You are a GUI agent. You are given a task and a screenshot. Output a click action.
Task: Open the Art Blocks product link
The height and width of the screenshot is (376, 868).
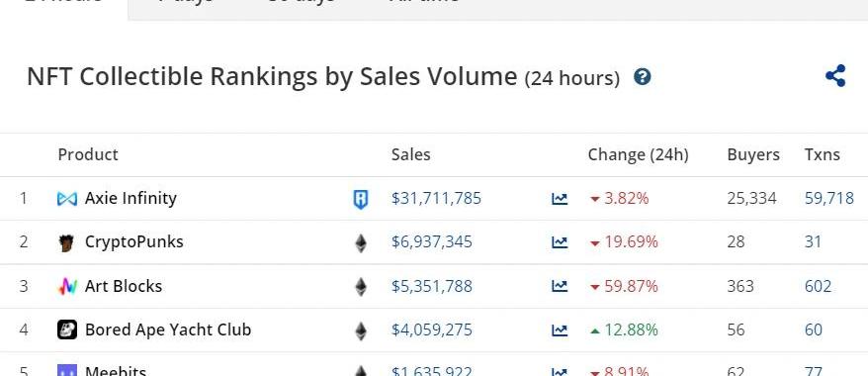point(124,286)
